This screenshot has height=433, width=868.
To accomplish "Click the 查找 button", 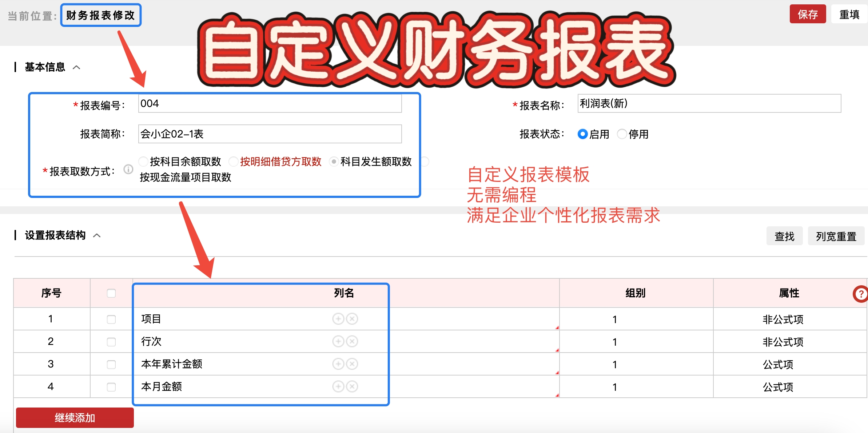I will click(x=784, y=236).
